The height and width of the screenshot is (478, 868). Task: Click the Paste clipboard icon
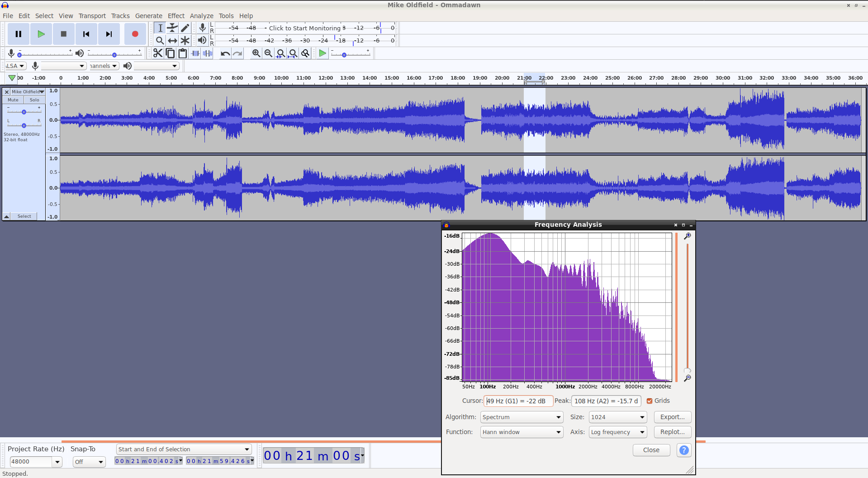(x=183, y=53)
